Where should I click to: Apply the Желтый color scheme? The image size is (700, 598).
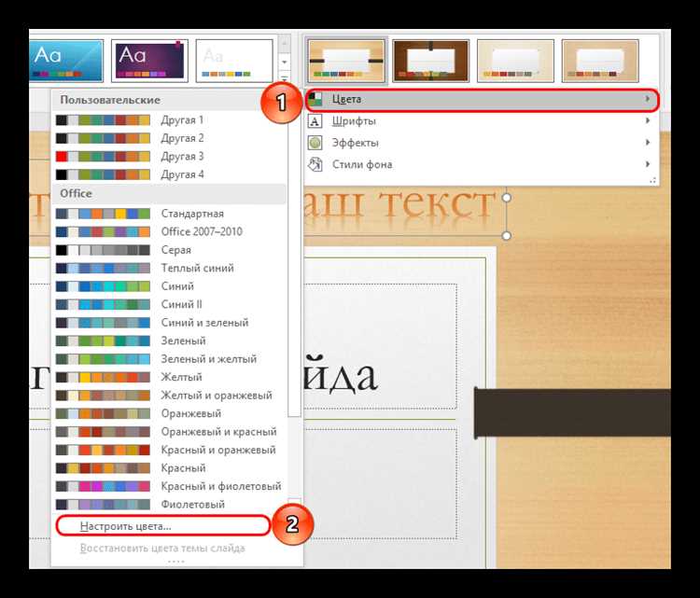coord(170,378)
